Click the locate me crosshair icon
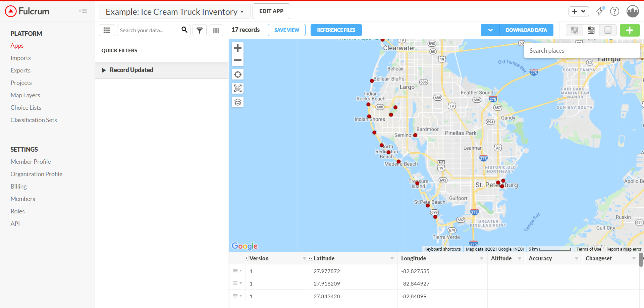This screenshot has height=308, width=644. pos(237,74)
